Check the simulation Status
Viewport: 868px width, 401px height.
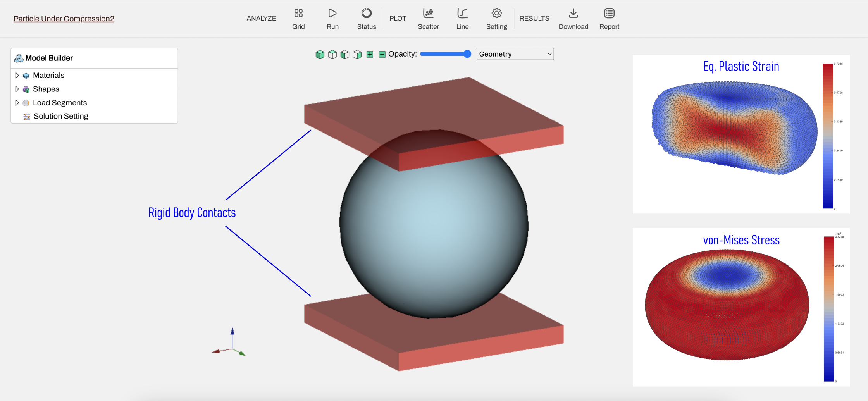pos(367,19)
